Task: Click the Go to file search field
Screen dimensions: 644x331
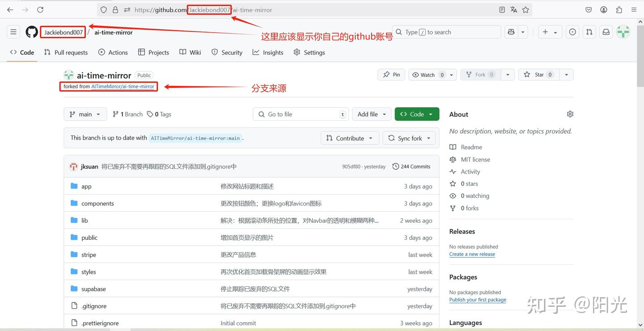Action: click(x=301, y=114)
